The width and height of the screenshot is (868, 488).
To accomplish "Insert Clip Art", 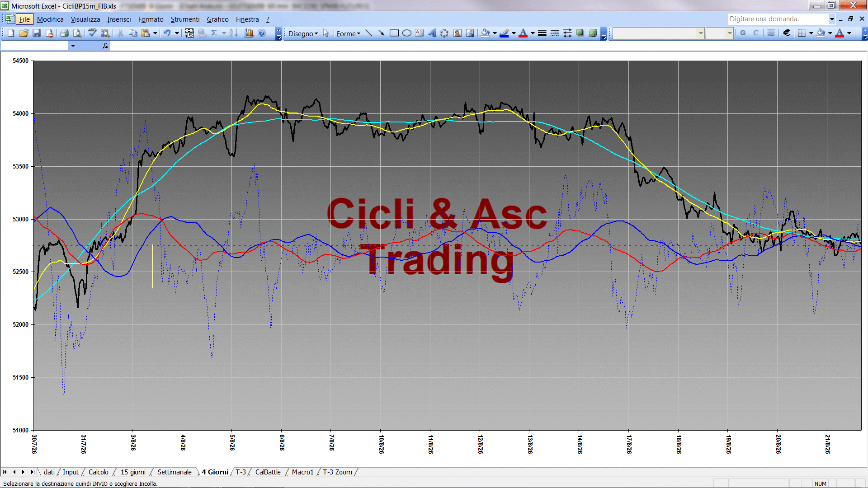I will [x=458, y=33].
